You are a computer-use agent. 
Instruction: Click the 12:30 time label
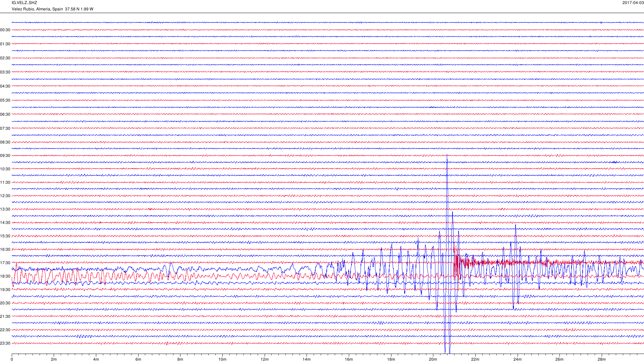pyautogui.click(x=5, y=196)
